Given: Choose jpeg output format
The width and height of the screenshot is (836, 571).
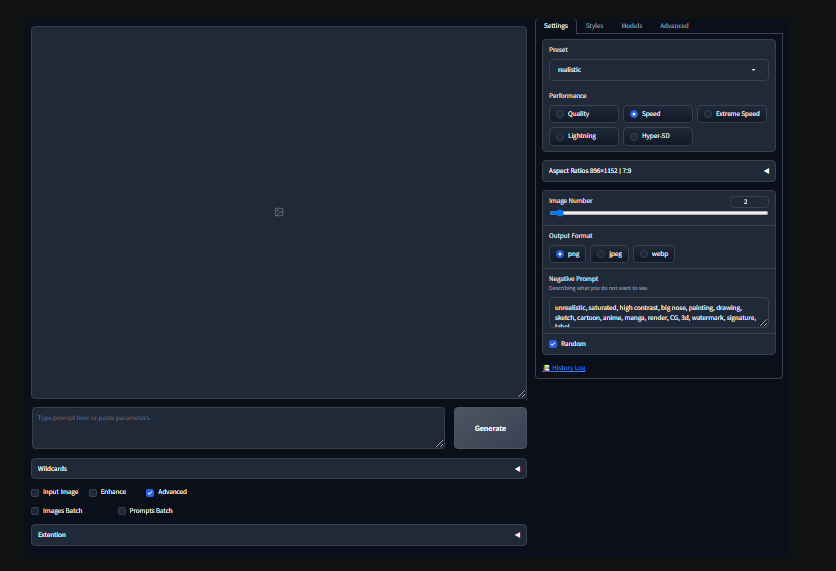Looking at the screenshot, I should pyautogui.click(x=609, y=254).
